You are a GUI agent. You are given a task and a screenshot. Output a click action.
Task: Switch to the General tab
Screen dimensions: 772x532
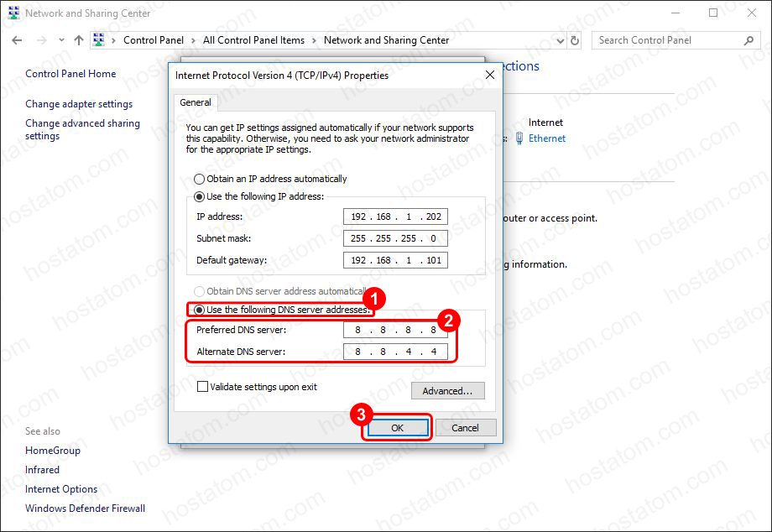click(x=196, y=102)
